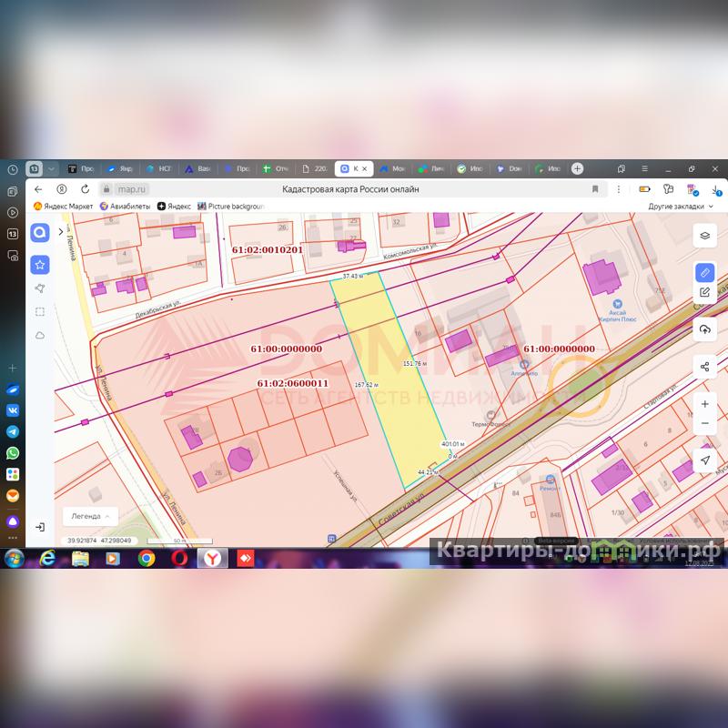Open the Авиабилеты bookmark

point(126,207)
